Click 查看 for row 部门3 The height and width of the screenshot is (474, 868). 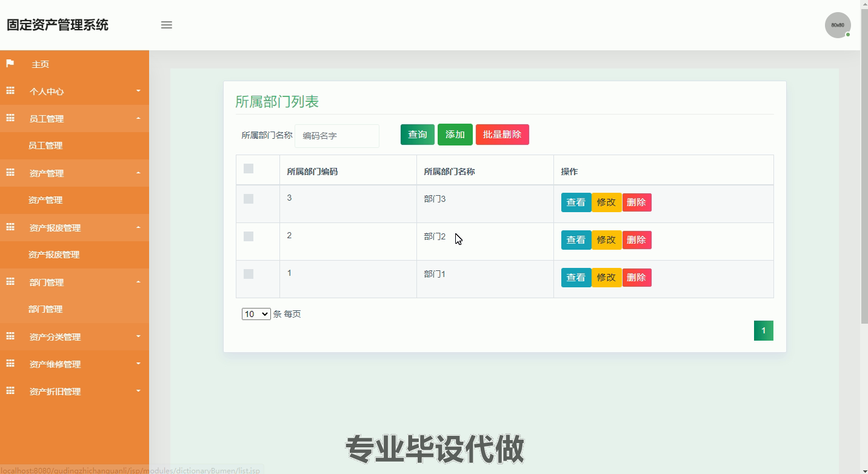(x=576, y=202)
